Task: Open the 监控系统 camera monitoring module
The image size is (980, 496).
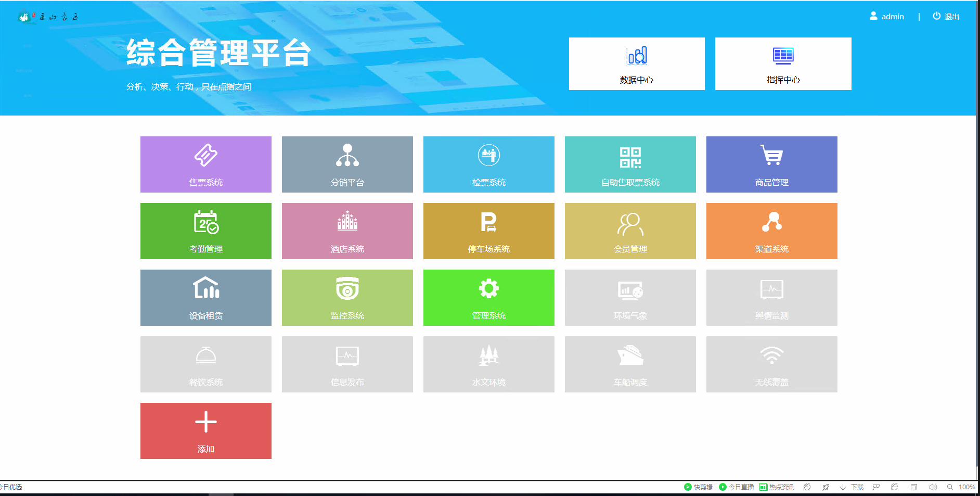Action: [347, 297]
